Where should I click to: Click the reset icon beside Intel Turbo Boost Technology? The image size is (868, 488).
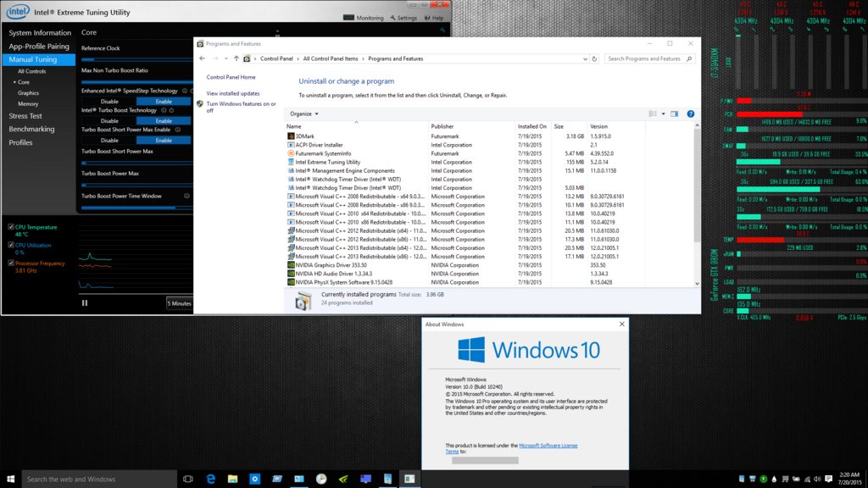pos(171,110)
